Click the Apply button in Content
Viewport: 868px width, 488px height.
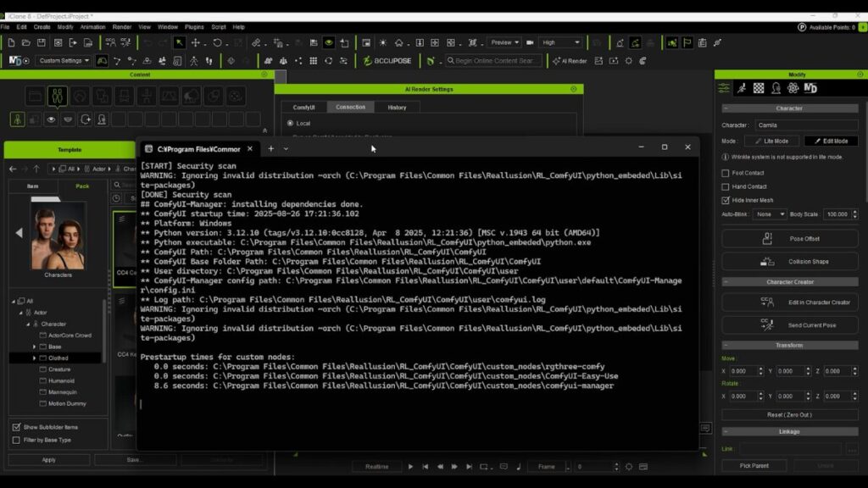(48, 460)
